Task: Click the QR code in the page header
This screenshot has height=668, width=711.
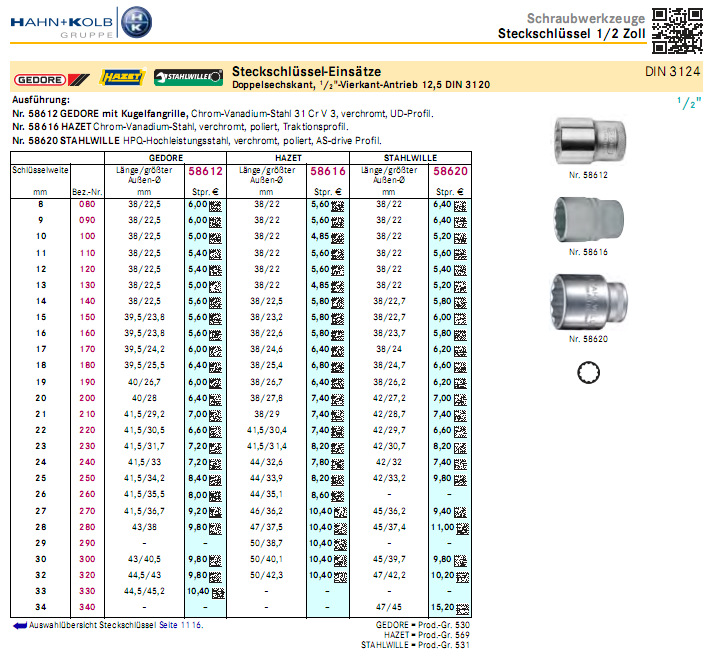Action: [x=677, y=30]
